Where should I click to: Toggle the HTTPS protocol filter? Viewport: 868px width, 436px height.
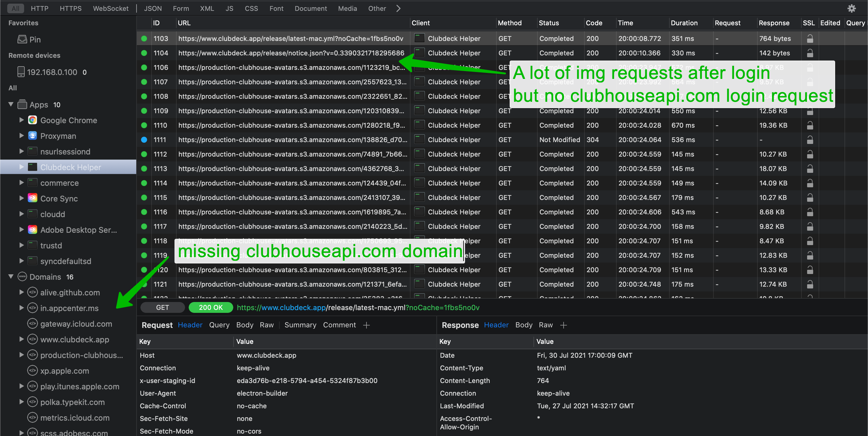click(x=71, y=8)
